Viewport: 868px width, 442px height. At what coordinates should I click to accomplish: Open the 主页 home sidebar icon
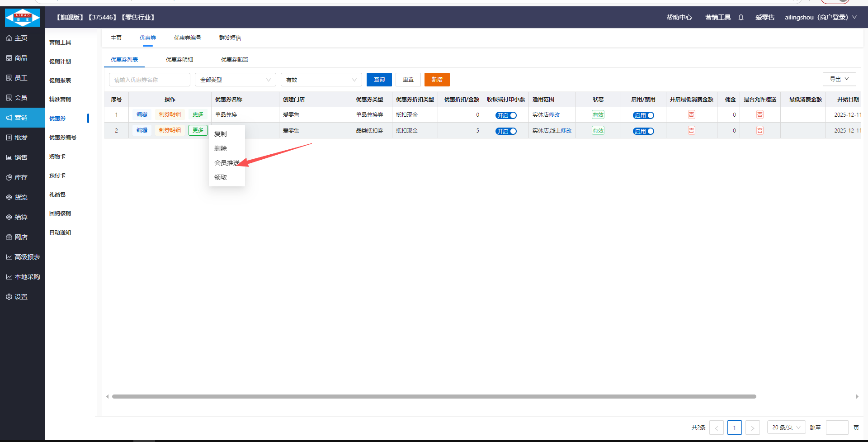tap(9, 38)
